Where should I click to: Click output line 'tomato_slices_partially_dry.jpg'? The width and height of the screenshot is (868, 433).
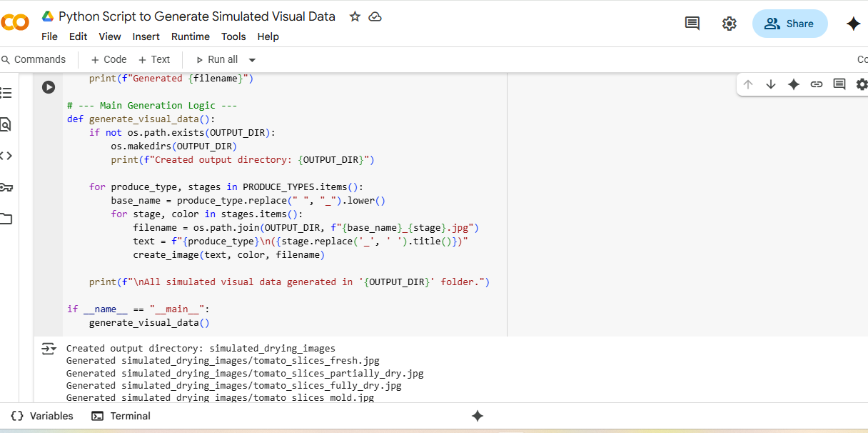245,374
